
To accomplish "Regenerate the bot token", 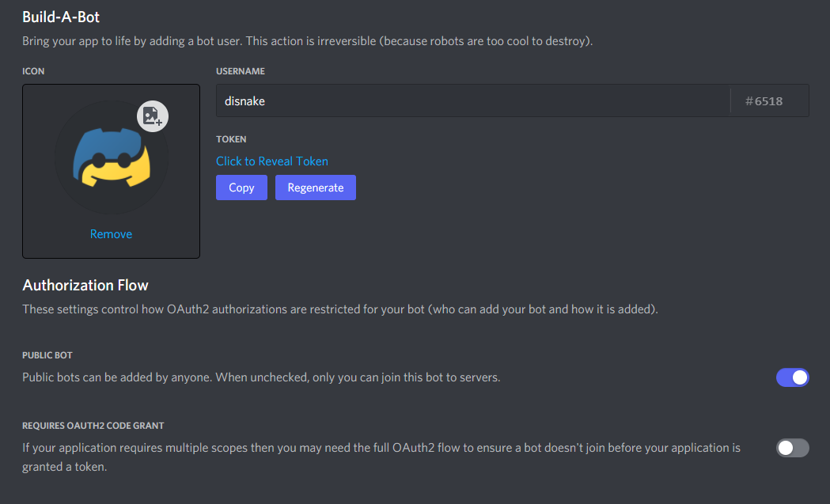I will click(315, 188).
